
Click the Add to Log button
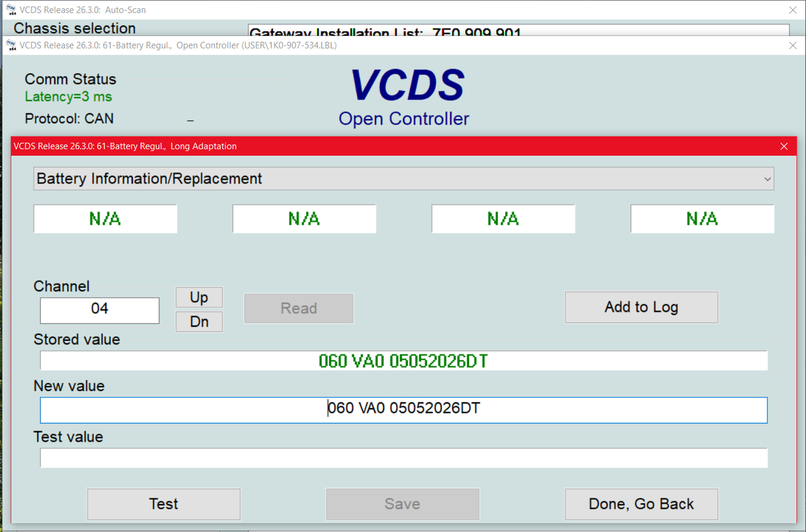(641, 307)
